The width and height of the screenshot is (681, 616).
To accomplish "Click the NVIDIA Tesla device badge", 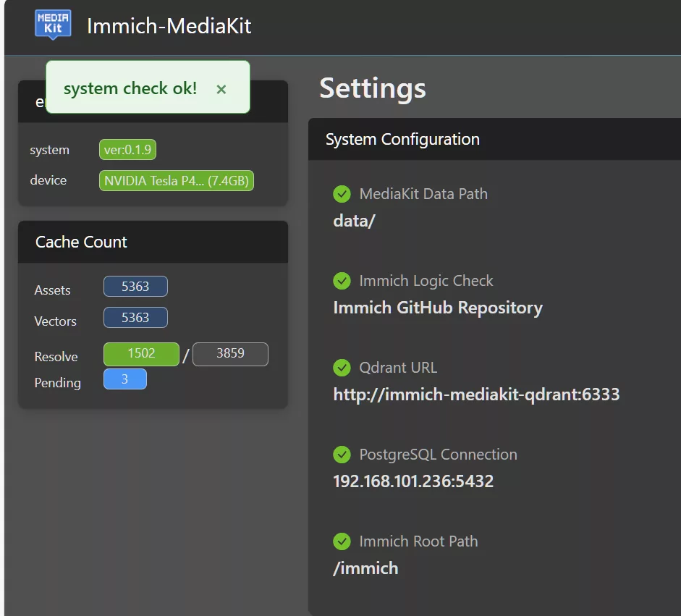I will tap(177, 181).
